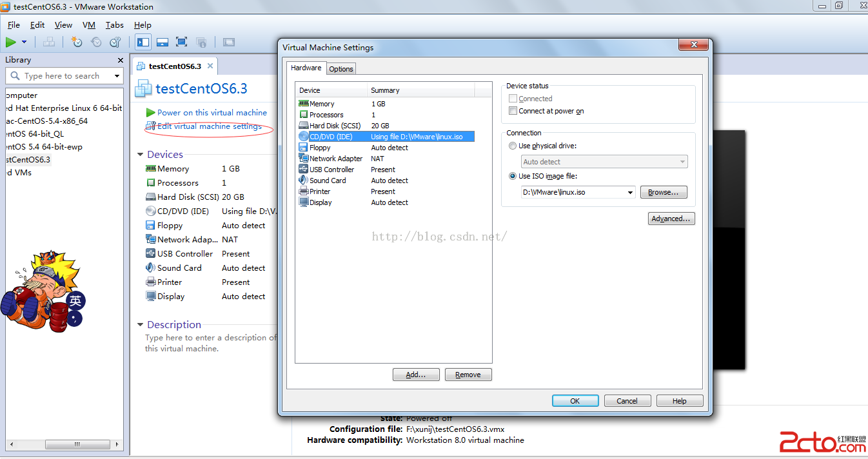Open the VM menu

[x=89, y=25]
